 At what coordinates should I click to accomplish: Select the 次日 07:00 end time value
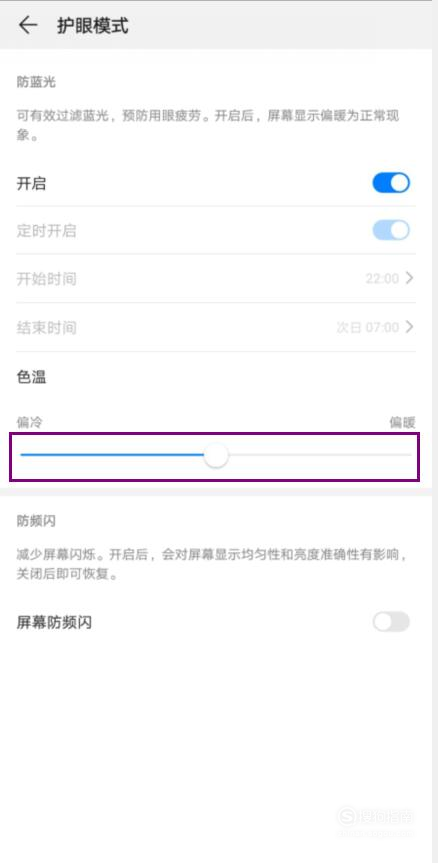pos(368,327)
